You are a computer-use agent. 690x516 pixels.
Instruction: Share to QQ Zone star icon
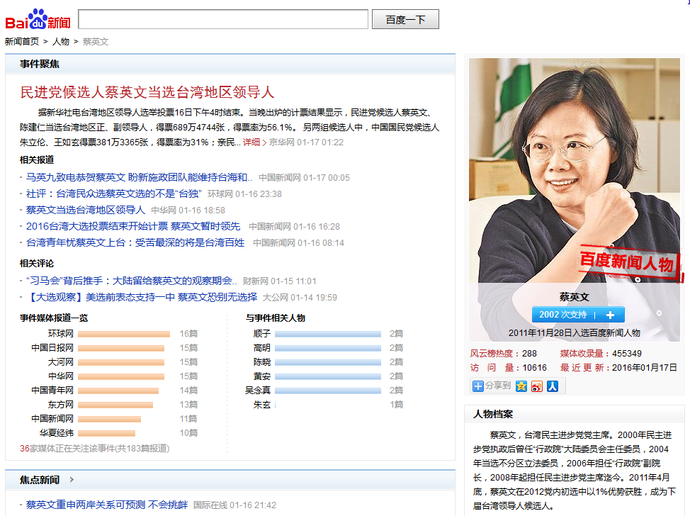click(x=521, y=386)
